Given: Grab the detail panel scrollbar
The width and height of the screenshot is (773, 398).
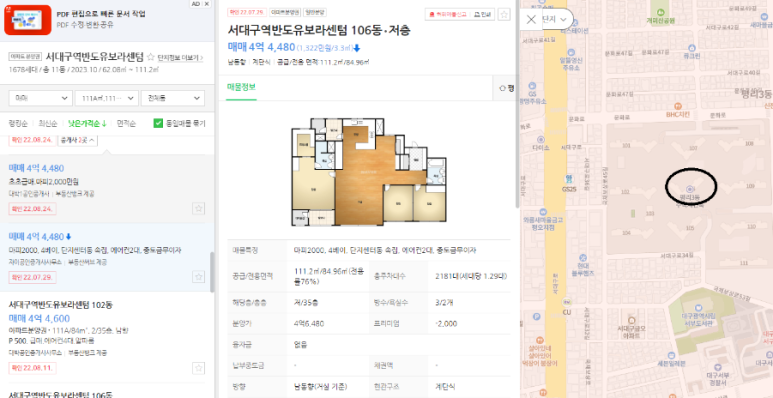Looking at the screenshot, I should [517, 104].
